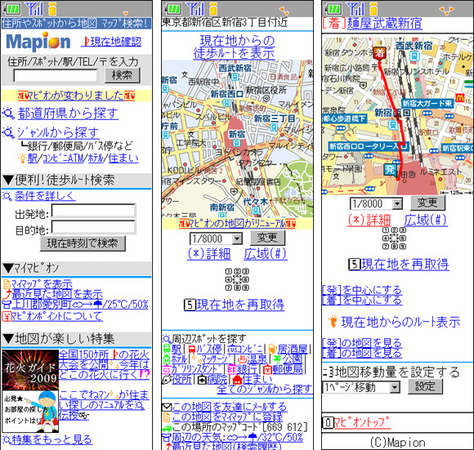Screen dimensions: 474x450
Task: Click the 出発地 input field
Action: (x=93, y=211)
